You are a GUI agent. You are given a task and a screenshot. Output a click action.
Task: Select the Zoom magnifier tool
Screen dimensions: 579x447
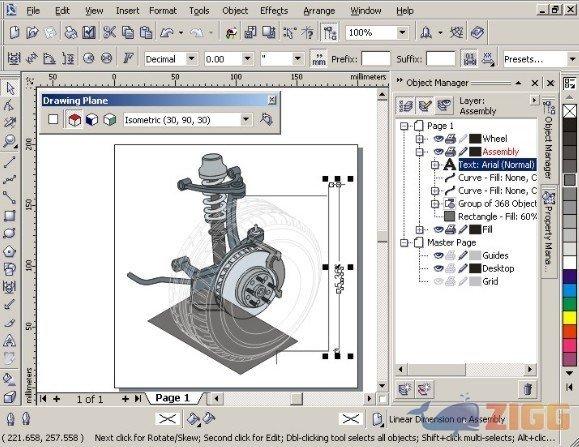click(x=9, y=141)
